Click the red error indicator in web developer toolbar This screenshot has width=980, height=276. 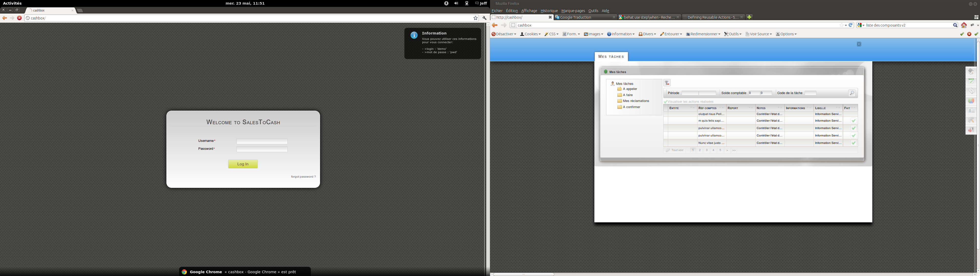pos(969,34)
